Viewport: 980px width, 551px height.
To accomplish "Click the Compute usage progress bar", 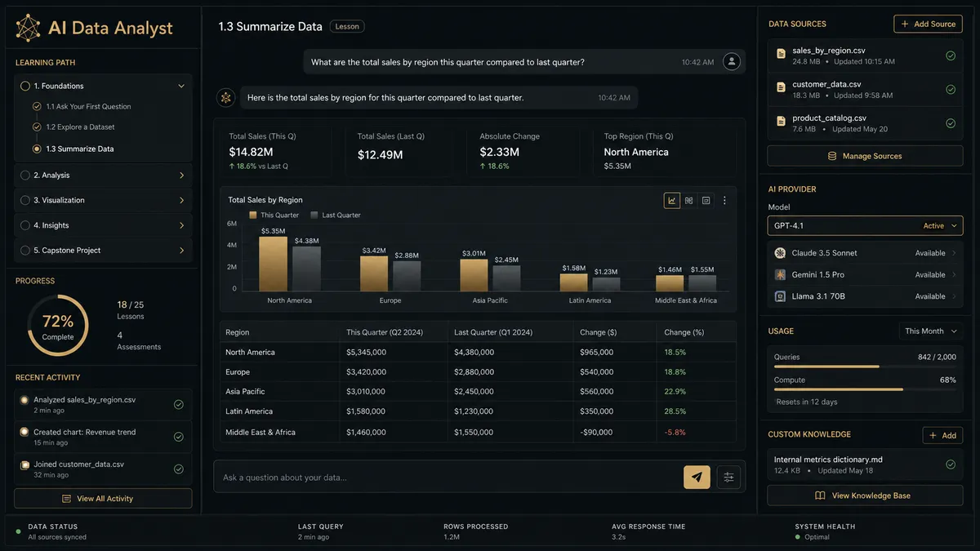I will coord(865,389).
